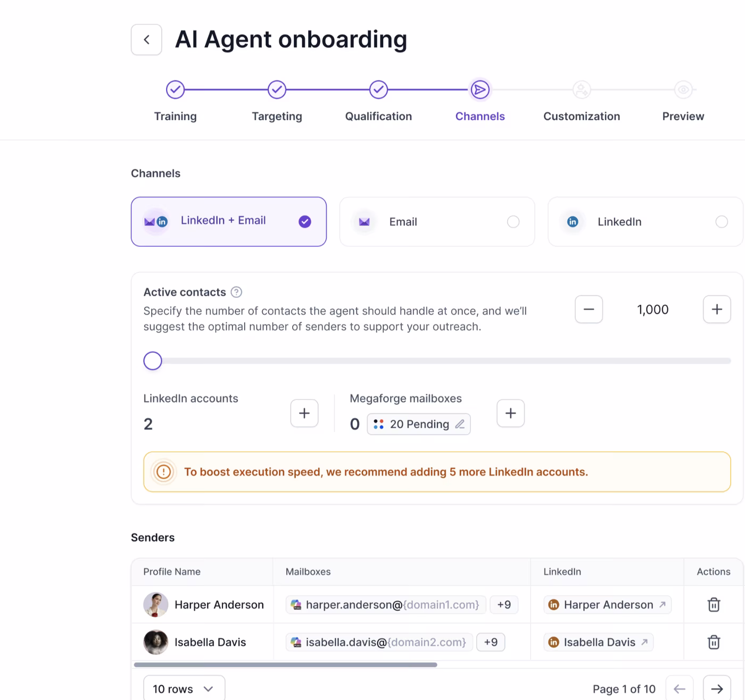Screen dimensions: 745x700
Task: Click the back arrow beside AI Agent onboarding
Action: [146, 39]
